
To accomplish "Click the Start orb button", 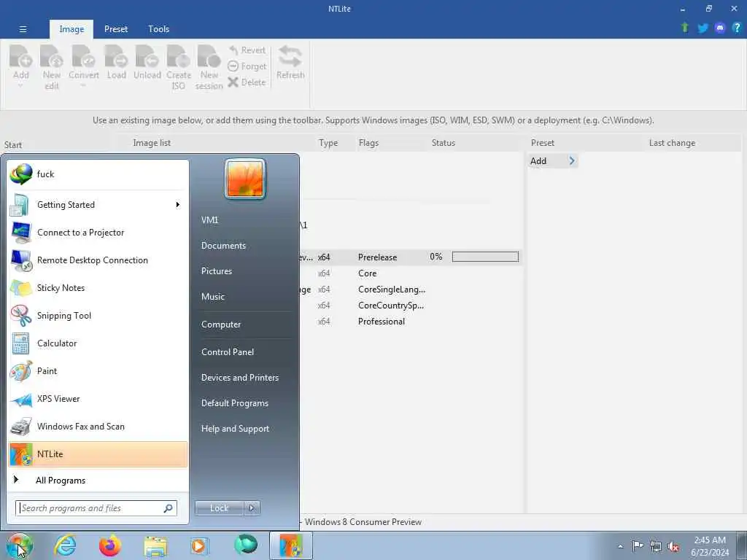I will click(19, 545).
